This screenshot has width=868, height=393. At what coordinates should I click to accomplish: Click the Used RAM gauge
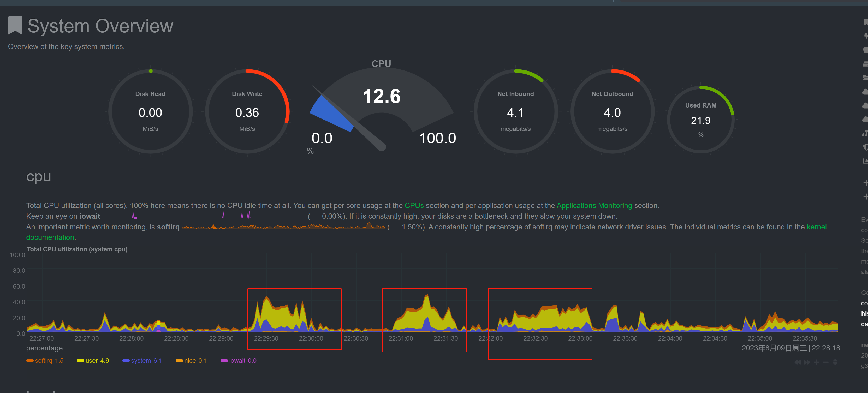pyautogui.click(x=700, y=120)
